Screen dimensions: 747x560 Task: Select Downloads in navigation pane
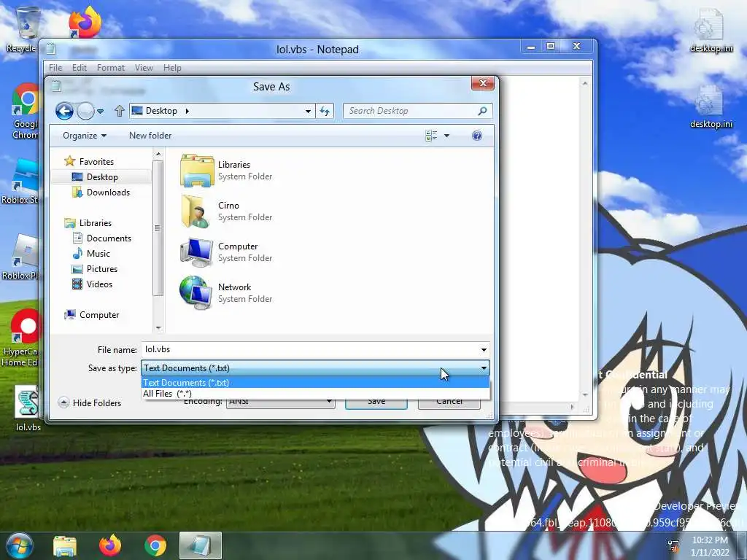click(x=108, y=192)
